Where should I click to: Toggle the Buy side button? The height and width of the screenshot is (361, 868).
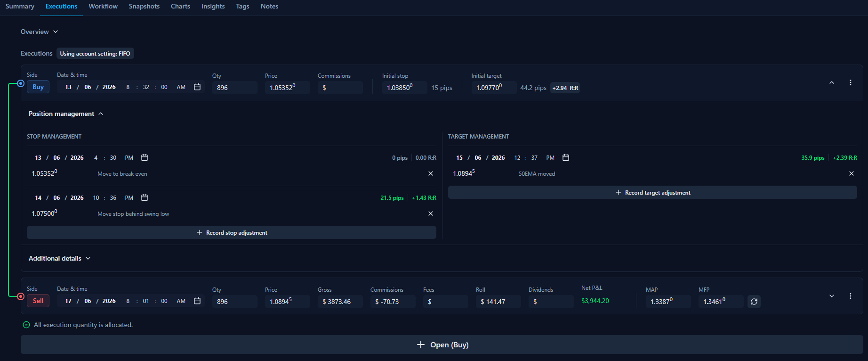pyautogui.click(x=38, y=87)
